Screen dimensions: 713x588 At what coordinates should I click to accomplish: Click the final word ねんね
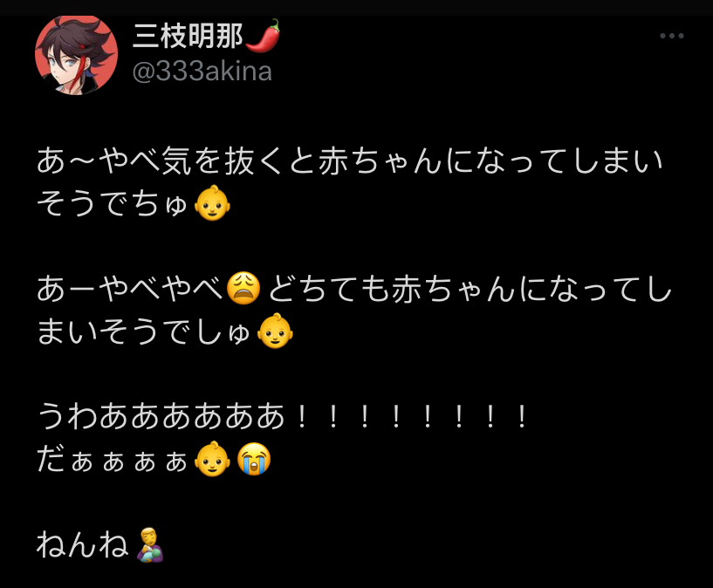click(x=83, y=544)
